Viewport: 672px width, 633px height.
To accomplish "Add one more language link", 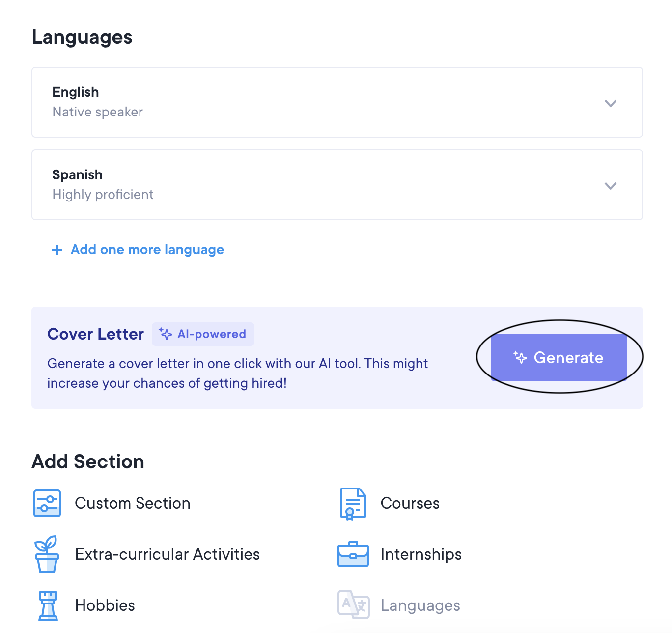I will [147, 250].
